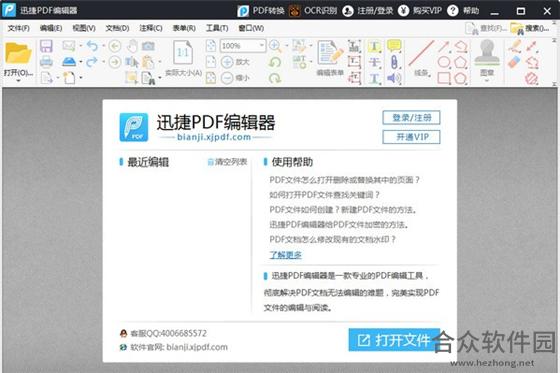This screenshot has height=373, width=560.
Task: Click the 帮助 help item in title bar
Action: pos(463,11)
